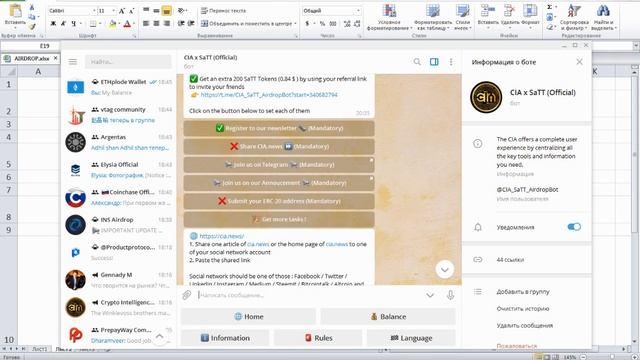Click the message input field

tap(308, 295)
